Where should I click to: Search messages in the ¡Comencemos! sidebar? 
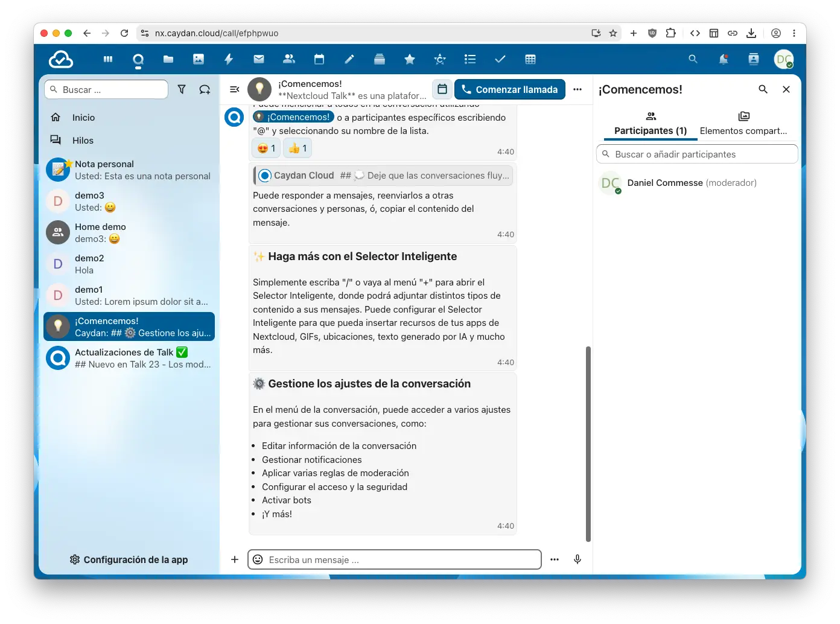(763, 89)
